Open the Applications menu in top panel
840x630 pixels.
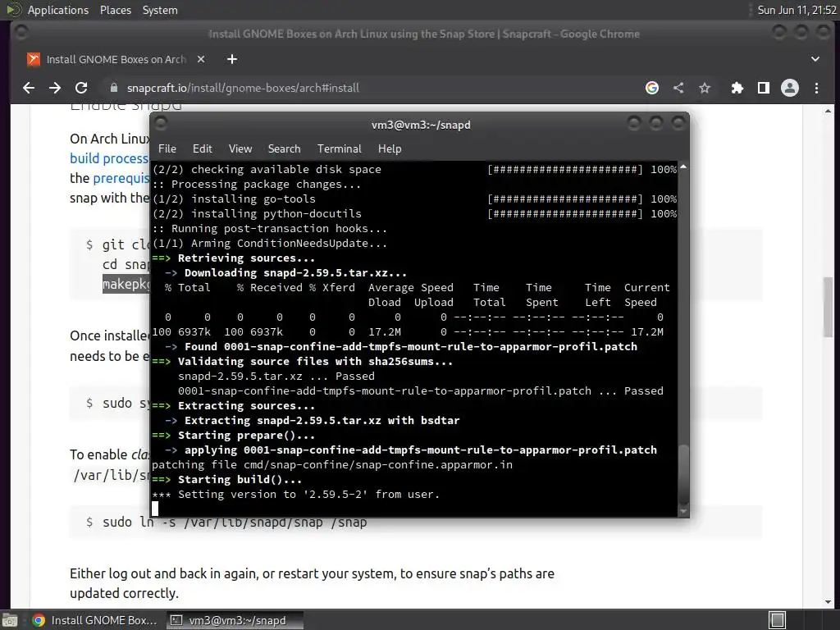click(x=58, y=10)
